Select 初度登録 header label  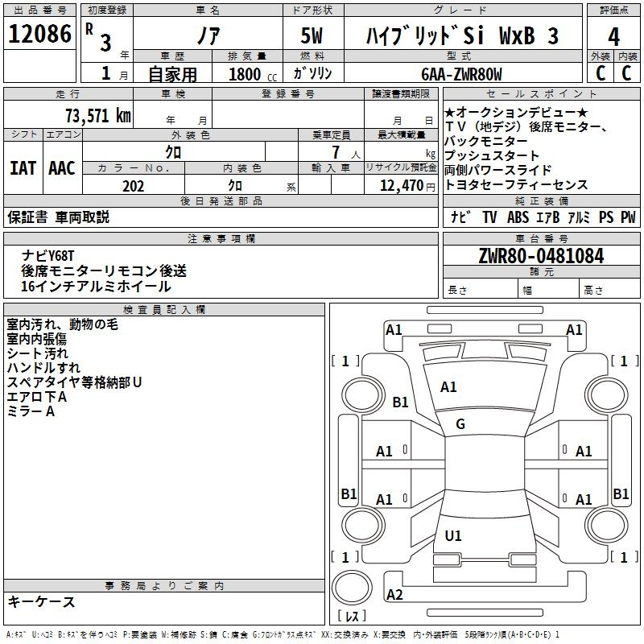pos(107,10)
